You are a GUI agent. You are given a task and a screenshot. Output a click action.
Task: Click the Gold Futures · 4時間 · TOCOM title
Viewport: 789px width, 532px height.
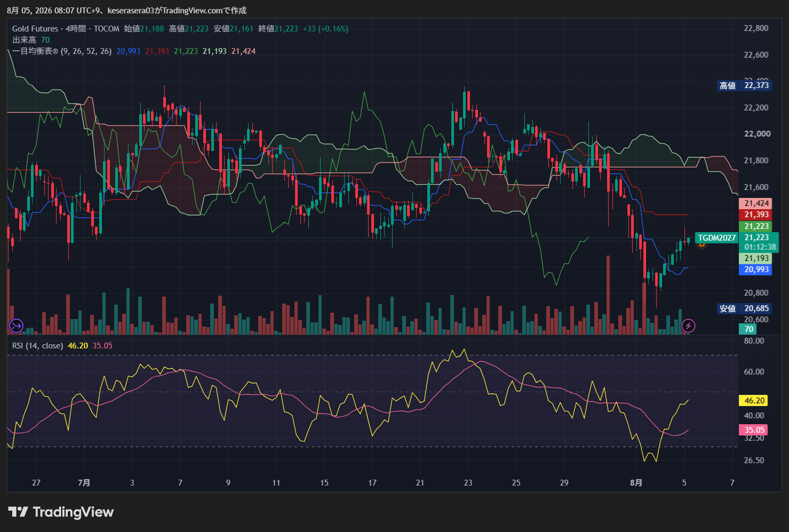66,29
